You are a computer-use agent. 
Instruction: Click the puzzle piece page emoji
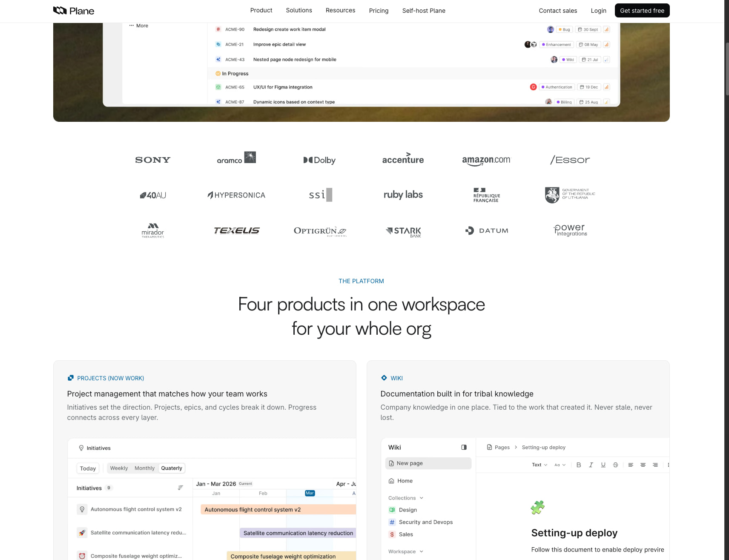coord(538,507)
